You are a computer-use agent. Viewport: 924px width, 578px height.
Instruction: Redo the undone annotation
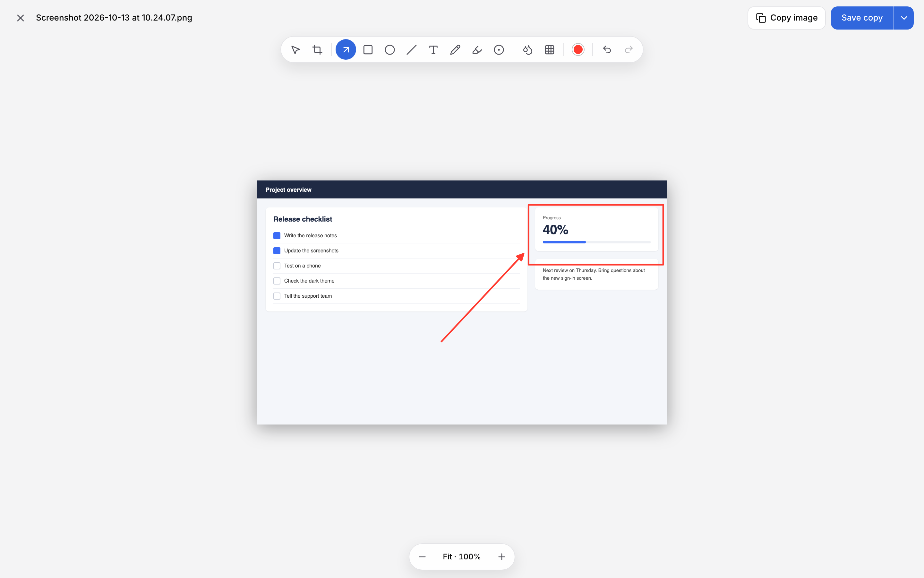pos(629,50)
